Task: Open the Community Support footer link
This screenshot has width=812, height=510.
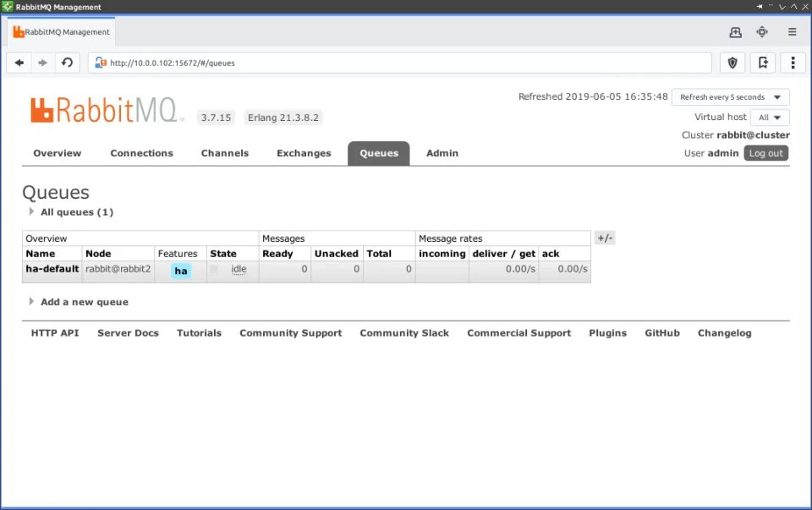Action: [x=290, y=333]
